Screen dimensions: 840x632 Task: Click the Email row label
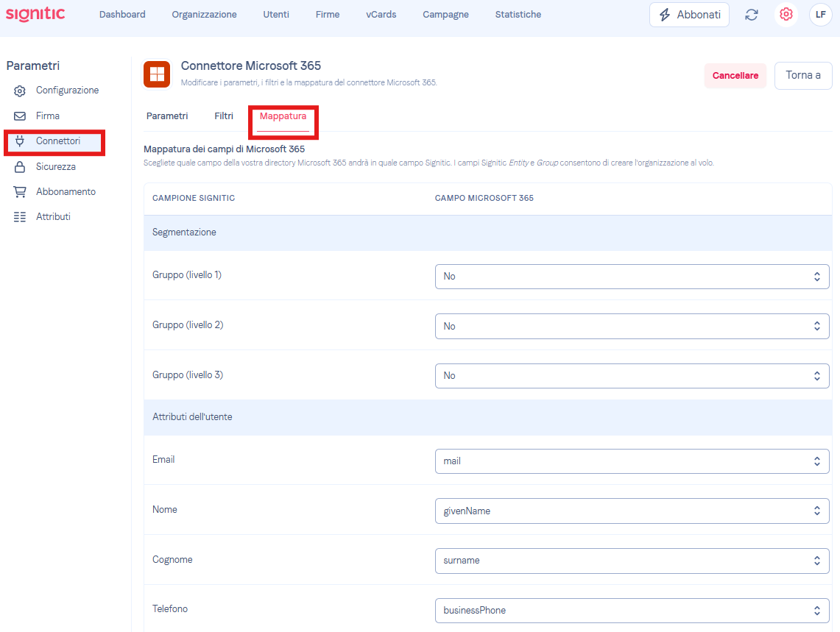[x=163, y=460]
